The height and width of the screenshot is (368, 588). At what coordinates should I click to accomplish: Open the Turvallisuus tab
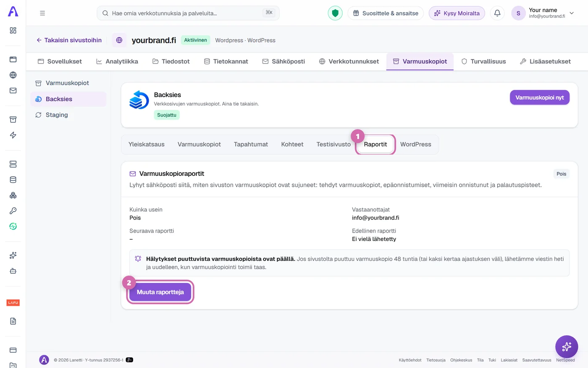pyautogui.click(x=483, y=61)
